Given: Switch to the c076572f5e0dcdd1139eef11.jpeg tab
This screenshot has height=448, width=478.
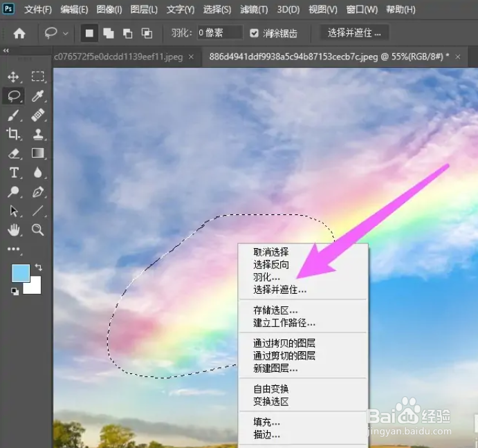Looking at the screenshot, I should point(118,57).
